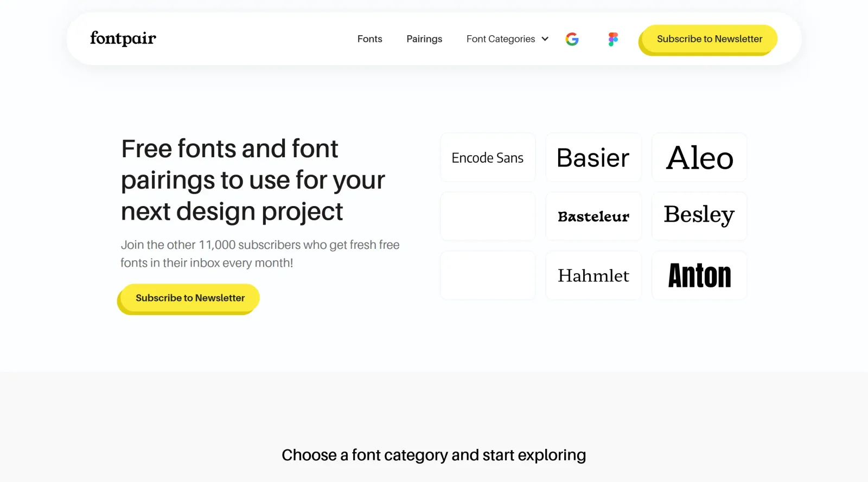868x482 pixels.
Task: Click the blank tile left of Hahmlet
Action: (x=487, y=275)
